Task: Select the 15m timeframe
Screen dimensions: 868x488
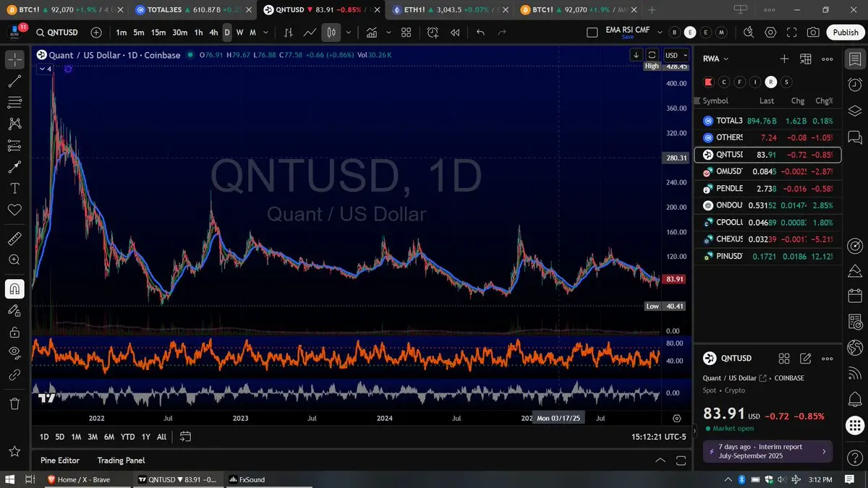Action: tap(158, 33)
